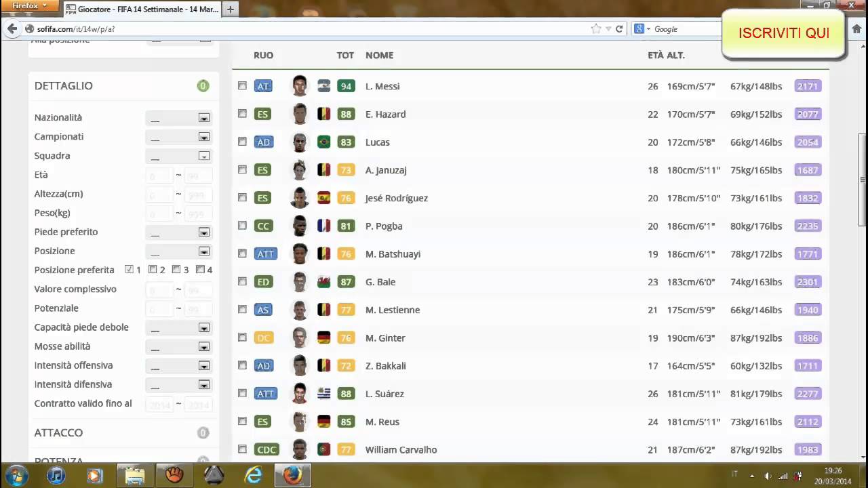Open iTunes from the taskbar
This screenshot has width=868, height=488.
[56, 475]
